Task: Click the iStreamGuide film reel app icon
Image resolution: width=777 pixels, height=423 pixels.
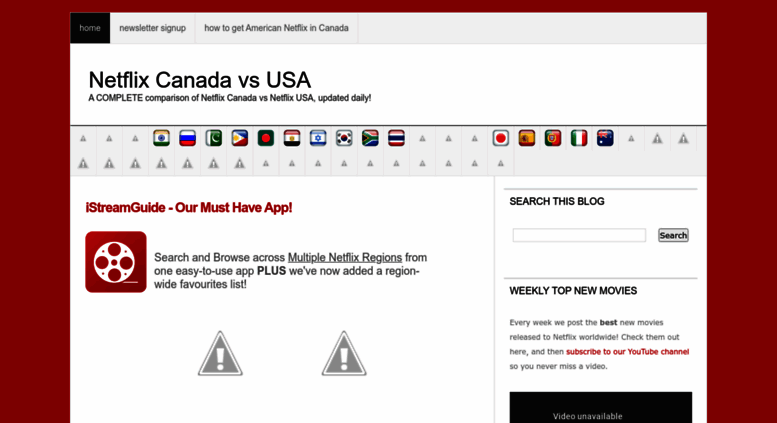Action: click(116, 262)
